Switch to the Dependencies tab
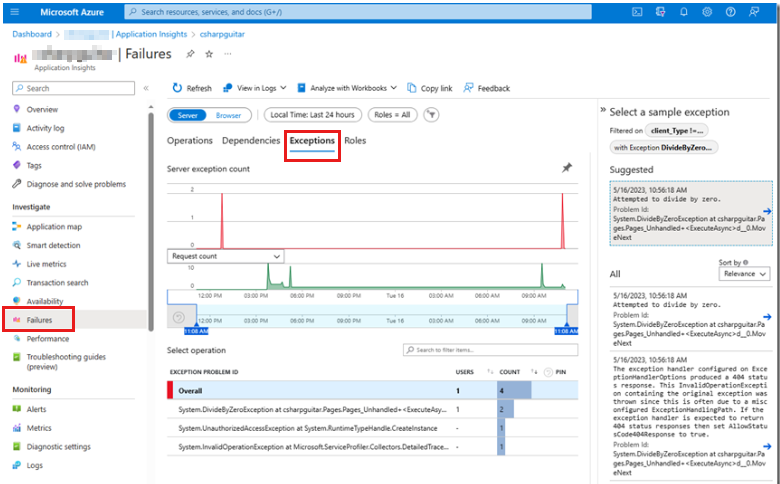 coord(252,141)
